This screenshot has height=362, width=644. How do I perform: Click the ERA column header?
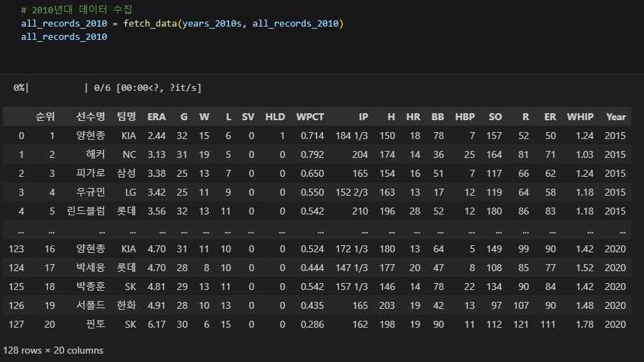[157, 117]
